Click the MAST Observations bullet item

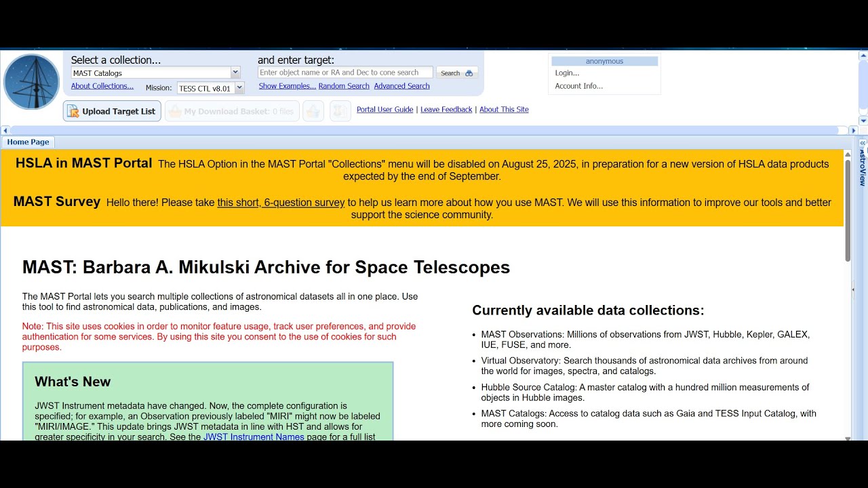pyautogui.click(x=646, y=340)
